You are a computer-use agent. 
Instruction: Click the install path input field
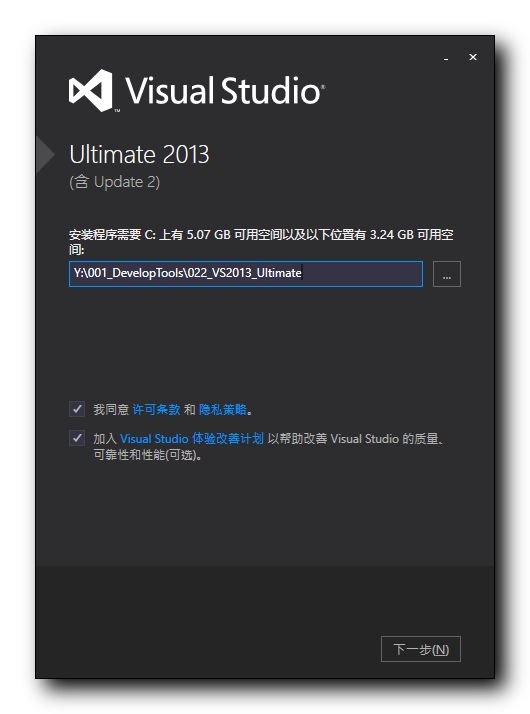[245, 274]
